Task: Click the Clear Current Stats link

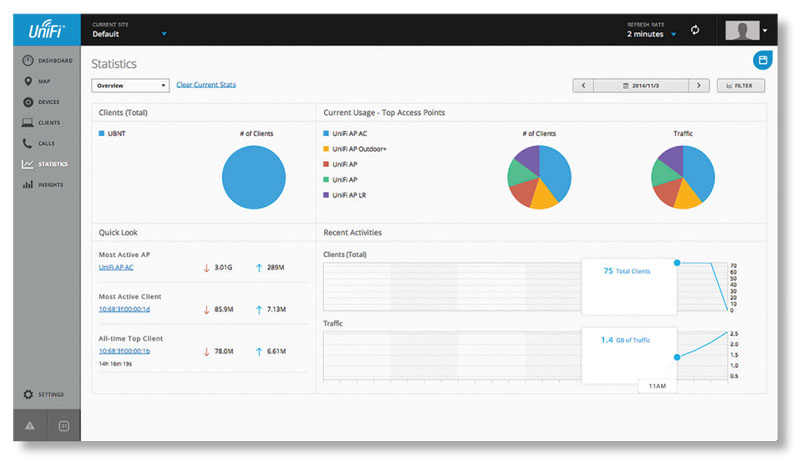Action: pos(206,85)
